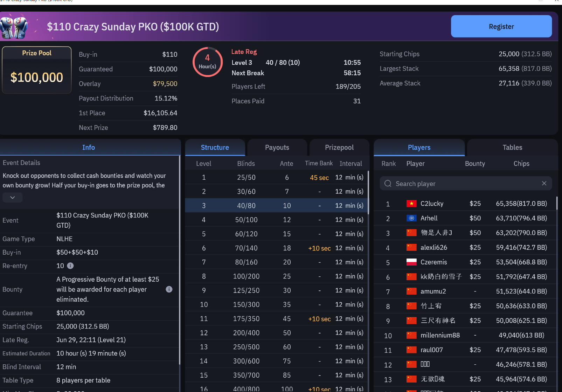Click the Re-entry info icon
562x392 pixels.
(70, 266)
